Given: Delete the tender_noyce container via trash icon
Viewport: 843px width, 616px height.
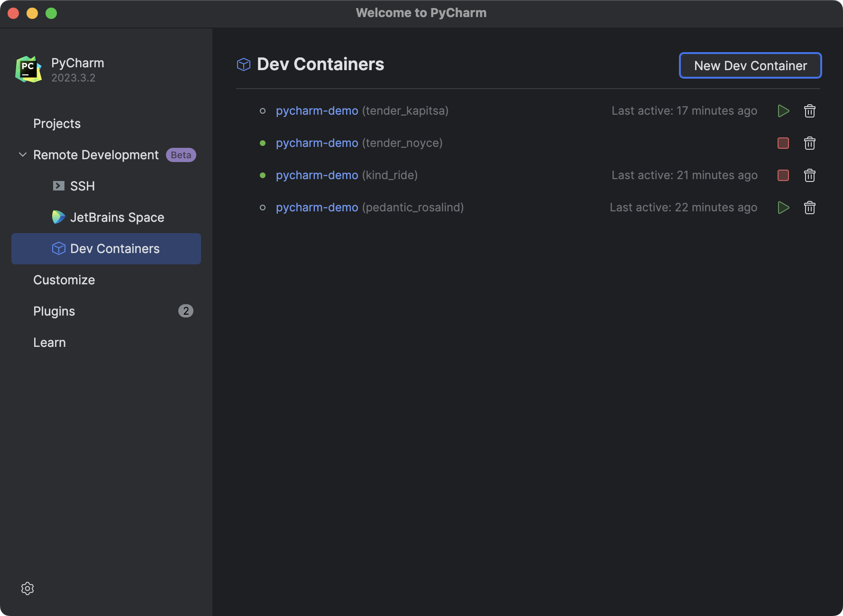Looking at the screenshot, I should [x=810, y=143].
